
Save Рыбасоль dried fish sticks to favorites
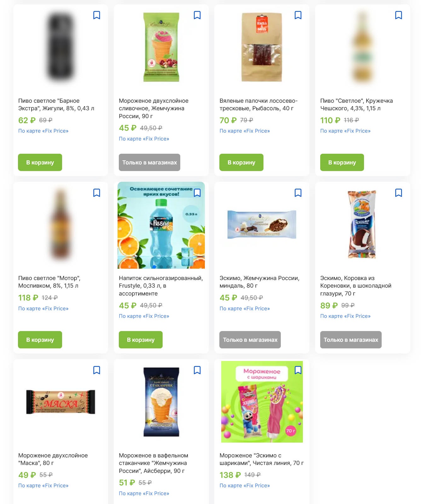298,15
